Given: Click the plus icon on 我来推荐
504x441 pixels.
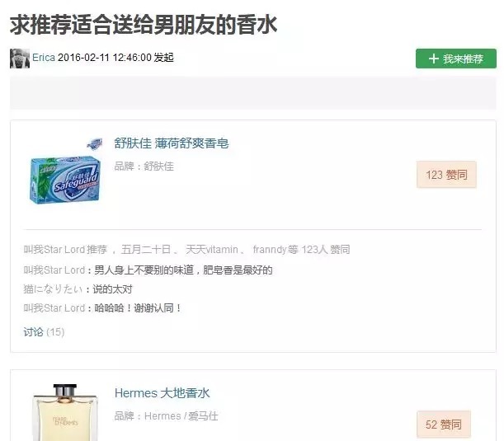Looking at the screenshot, I should click(x=433, y=59).
